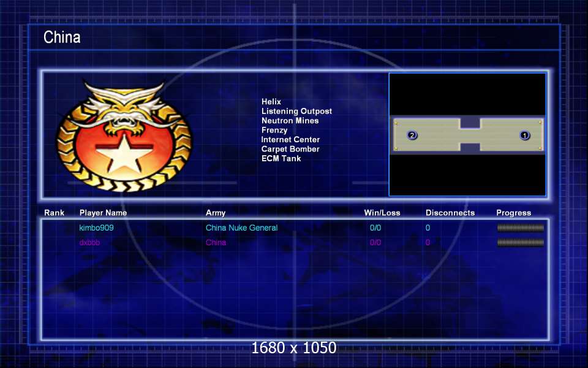
Task: Select start position 1 on the minimap
Action: tap(525, 135)
